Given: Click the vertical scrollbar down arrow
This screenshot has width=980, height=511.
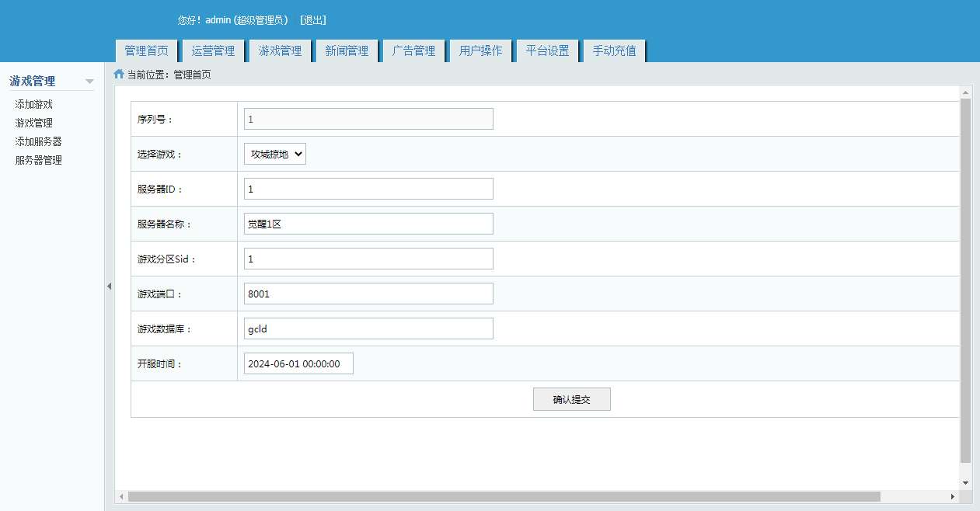Looking at the screenshot, I should (x=966, y=482).
